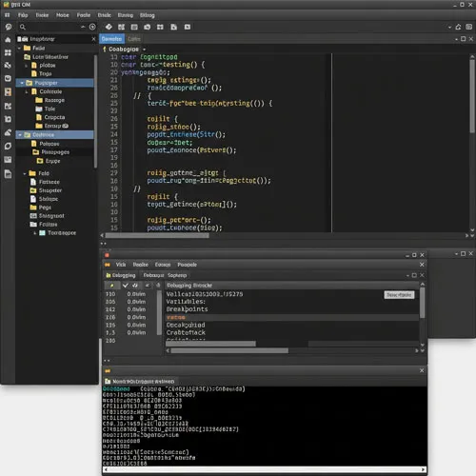Click the magnifier search icon

click(23, 27)
